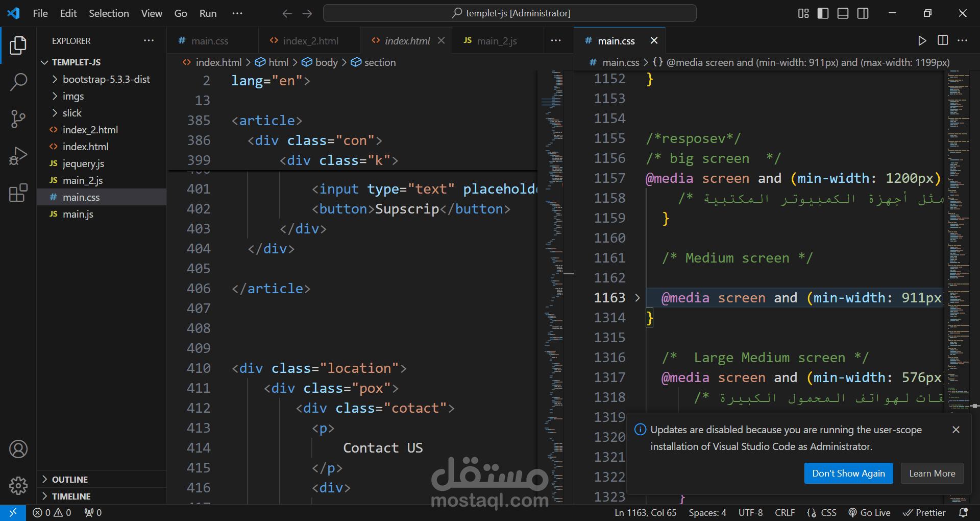Unfold the collapsed media query at line 1163
The image size is (980, 521).
[638, 298]
